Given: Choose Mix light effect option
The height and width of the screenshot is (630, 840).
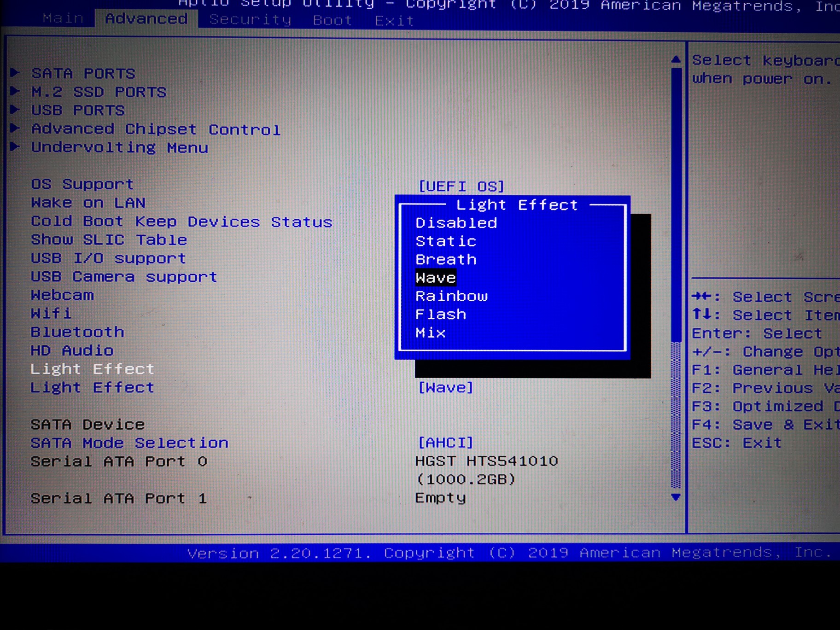Looking at the screenshot, I should pyautogui.click(x=430, y=332).
